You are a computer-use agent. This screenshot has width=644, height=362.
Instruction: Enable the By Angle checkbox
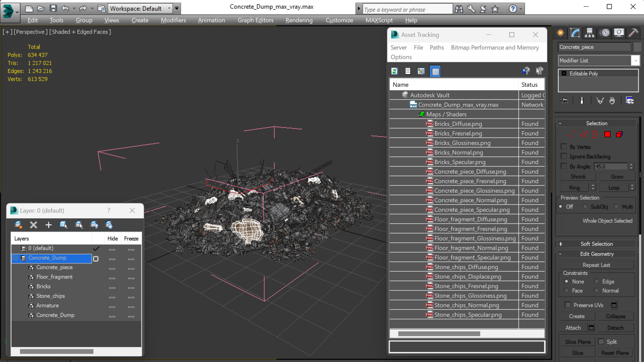[564, 166]
